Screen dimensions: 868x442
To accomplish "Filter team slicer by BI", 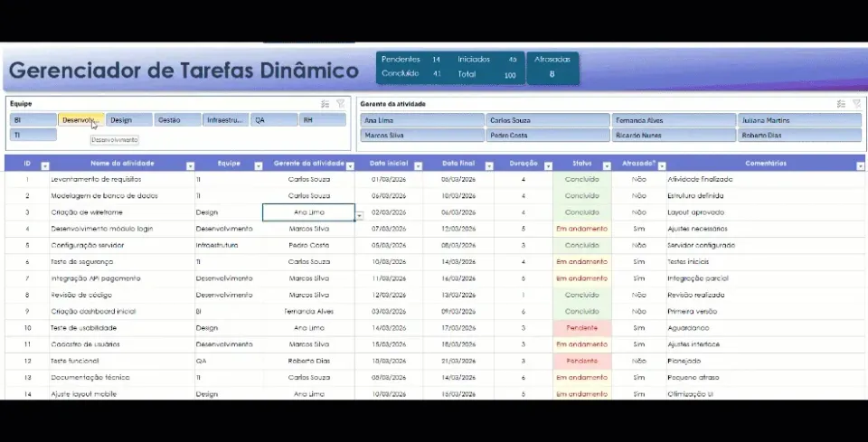I will (33, 120).
